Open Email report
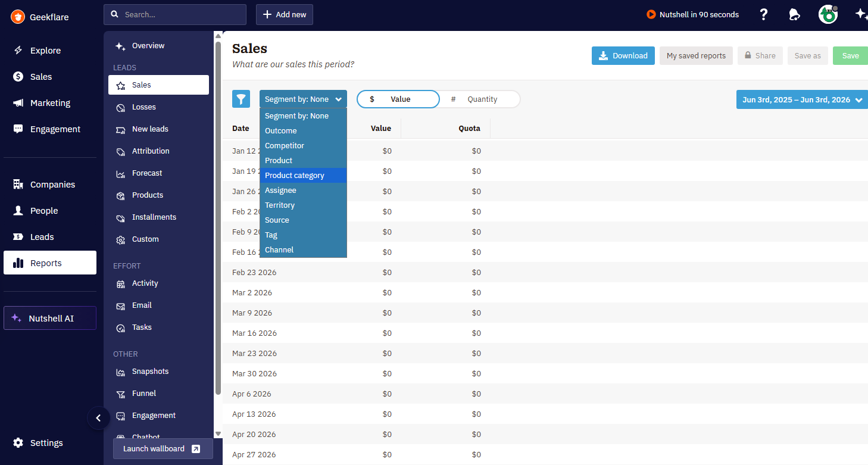 [158, 305]
